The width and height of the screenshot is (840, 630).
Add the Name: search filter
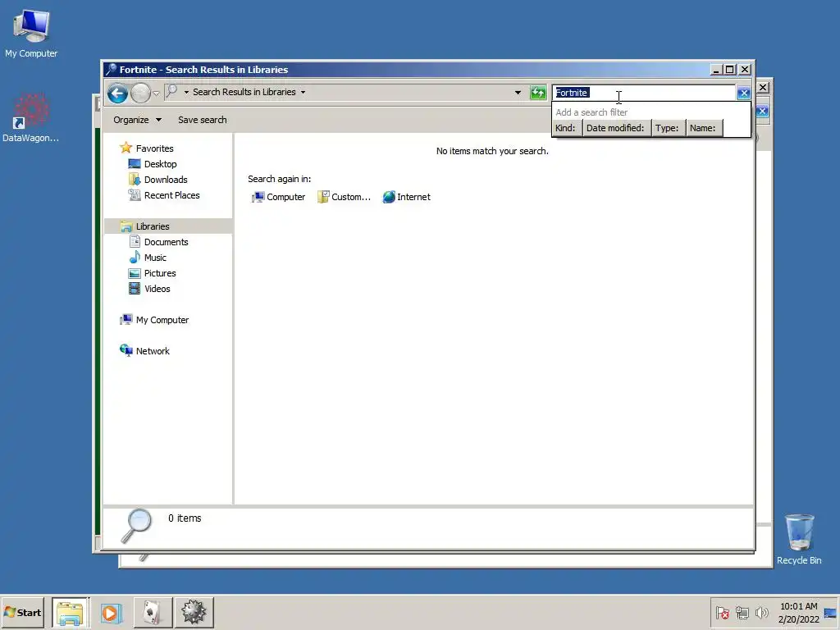[x=703, y=128]
